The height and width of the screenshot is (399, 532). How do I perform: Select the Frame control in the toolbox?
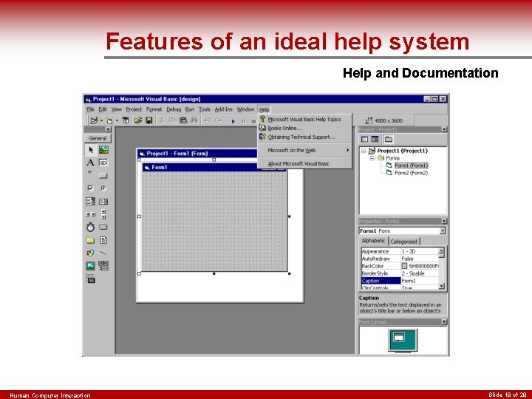(x=90, y=175)
